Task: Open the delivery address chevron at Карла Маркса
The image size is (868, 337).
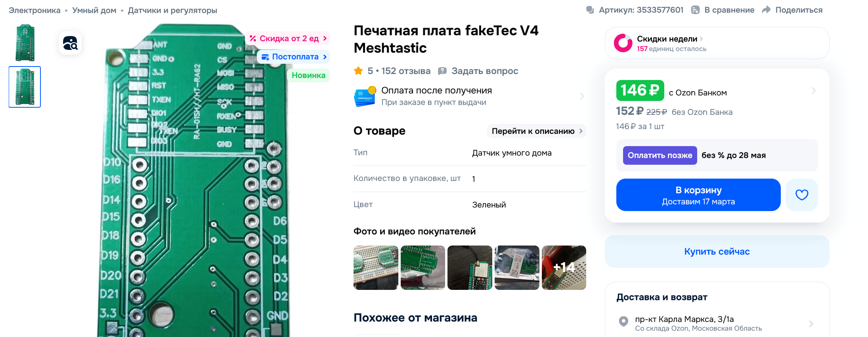Action: 811,324
